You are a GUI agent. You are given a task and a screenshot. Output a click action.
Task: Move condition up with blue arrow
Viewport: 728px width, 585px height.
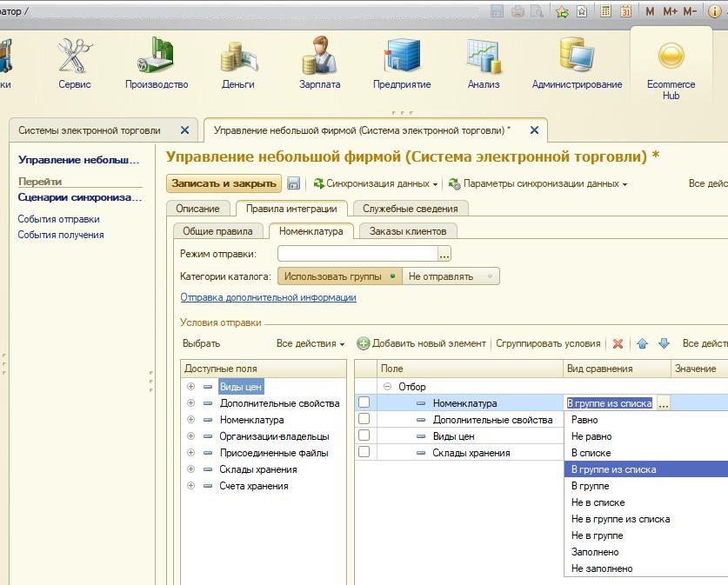tap(643, 343)
